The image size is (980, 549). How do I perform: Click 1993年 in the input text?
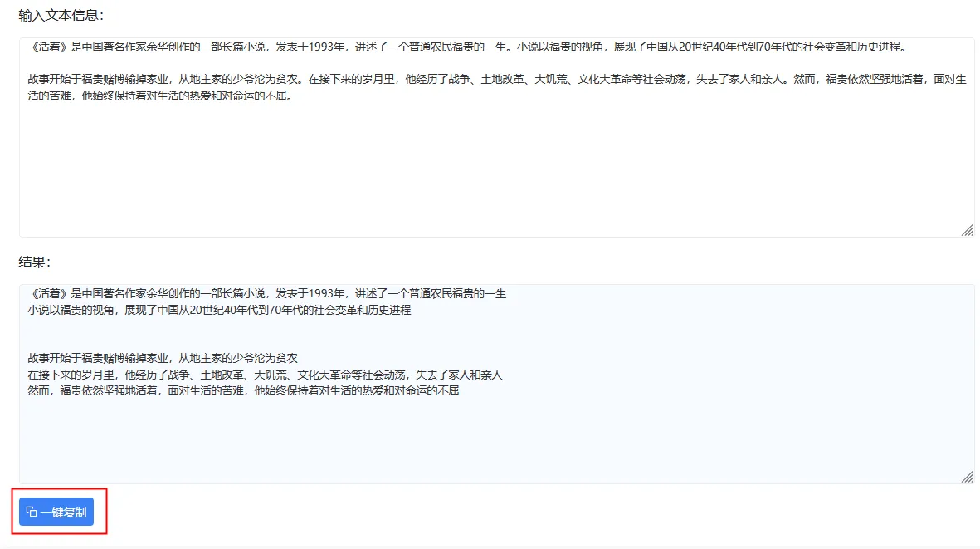327,47
